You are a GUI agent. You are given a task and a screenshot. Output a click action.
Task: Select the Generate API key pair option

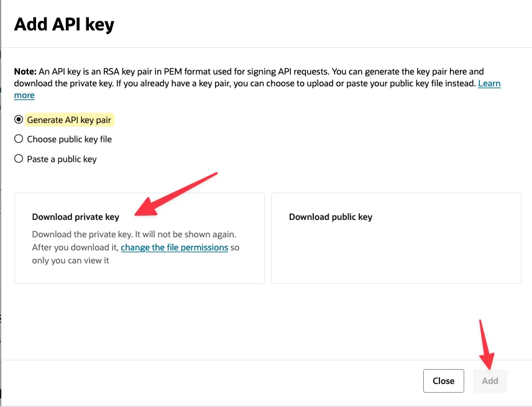point(19,119)
